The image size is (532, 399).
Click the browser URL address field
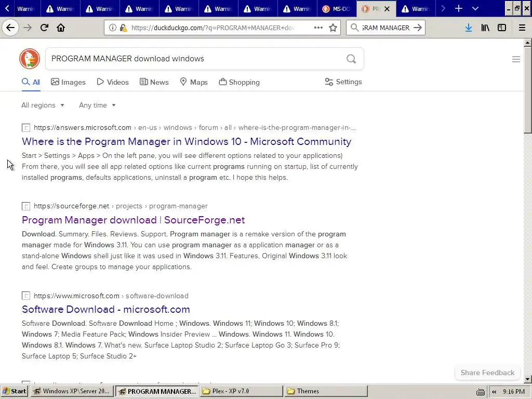212,28
